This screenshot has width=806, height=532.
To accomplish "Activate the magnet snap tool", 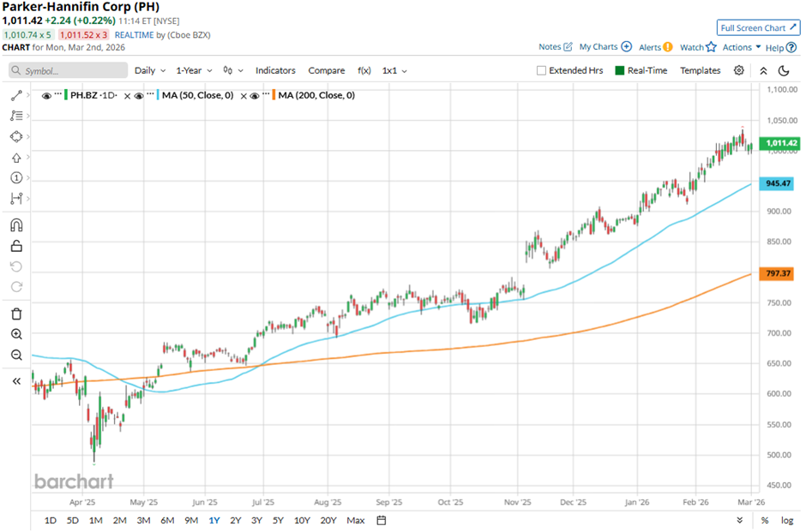I will pos(16,225).
